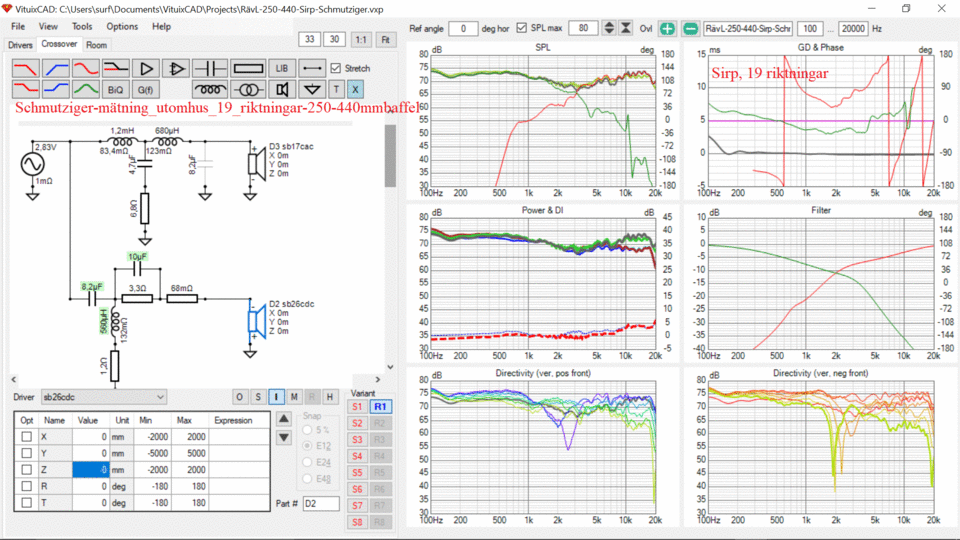Check the Opt box for X row
This screenshot has height=540, width=960.
tap(26, 437)
